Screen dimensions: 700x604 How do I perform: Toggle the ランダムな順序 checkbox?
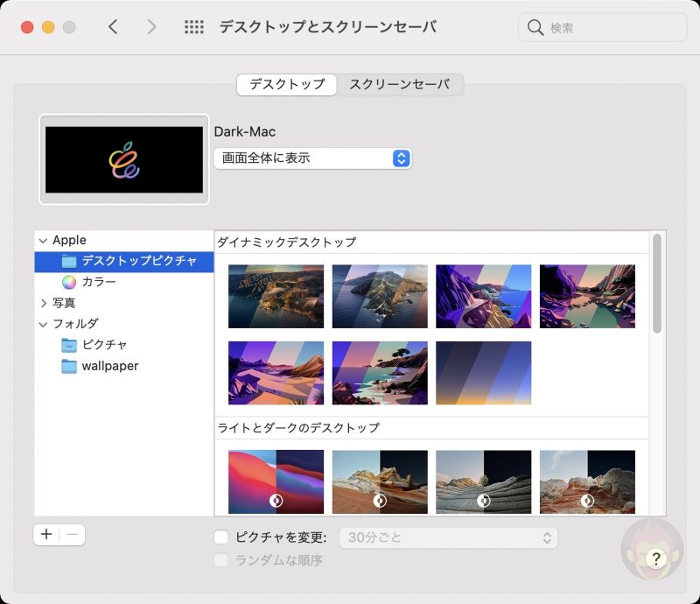(x=221, y=560)
